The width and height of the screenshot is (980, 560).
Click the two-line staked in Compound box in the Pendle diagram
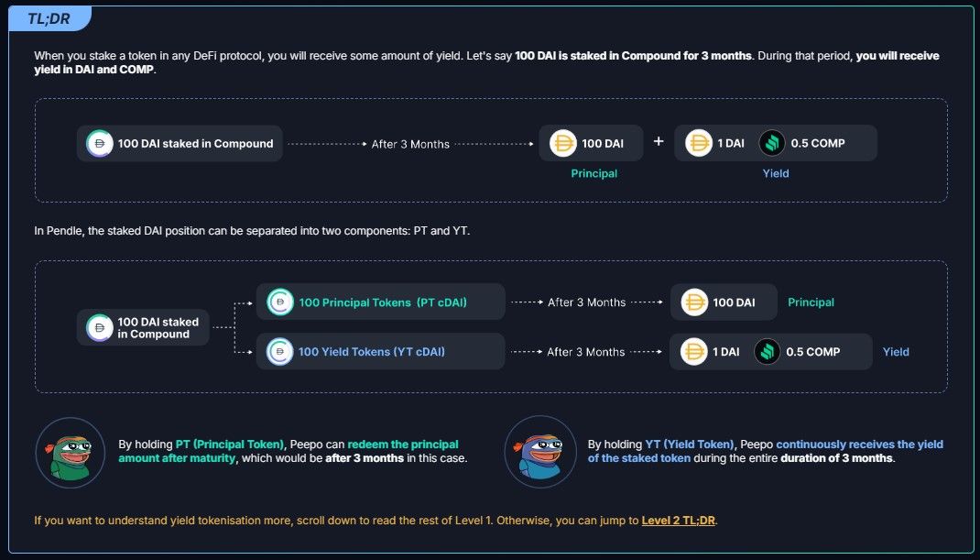pos(144,328)
